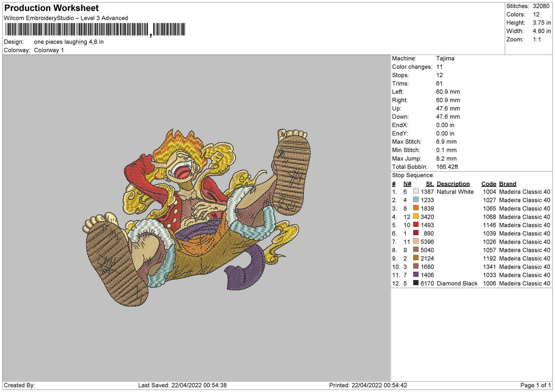
Task: Click the Code column header
Action: [488, 184]
